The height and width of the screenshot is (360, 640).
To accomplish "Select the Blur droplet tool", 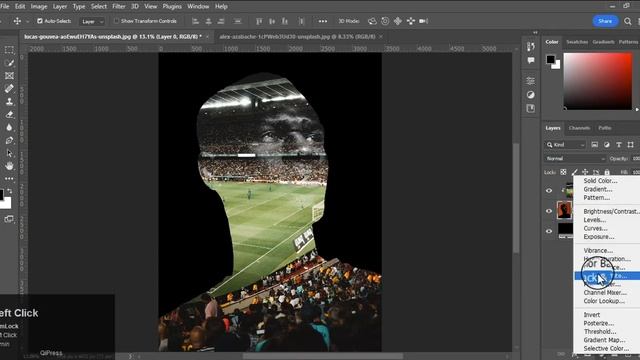I will [9, 127].
